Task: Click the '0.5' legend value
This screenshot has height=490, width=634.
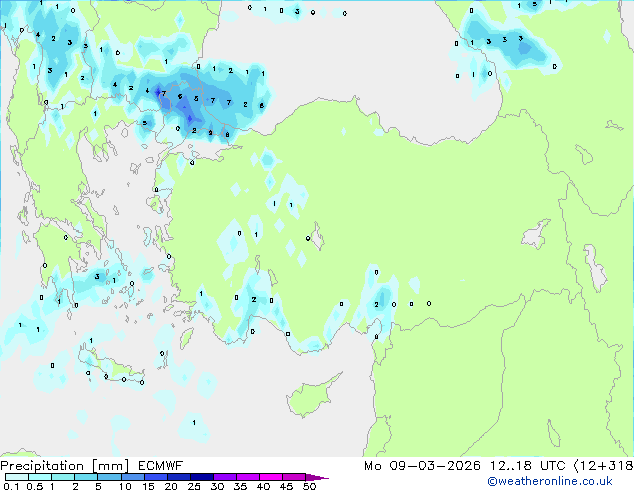Action: tap(35, 486)
